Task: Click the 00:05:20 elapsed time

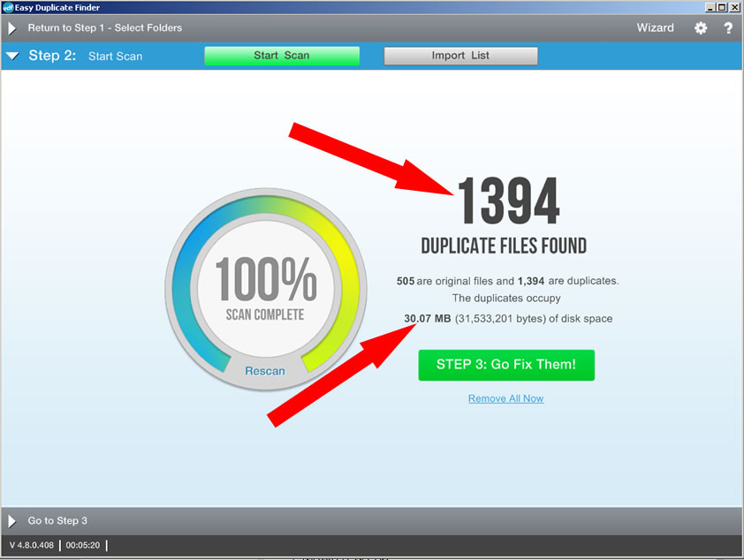Action: [83, 545]
